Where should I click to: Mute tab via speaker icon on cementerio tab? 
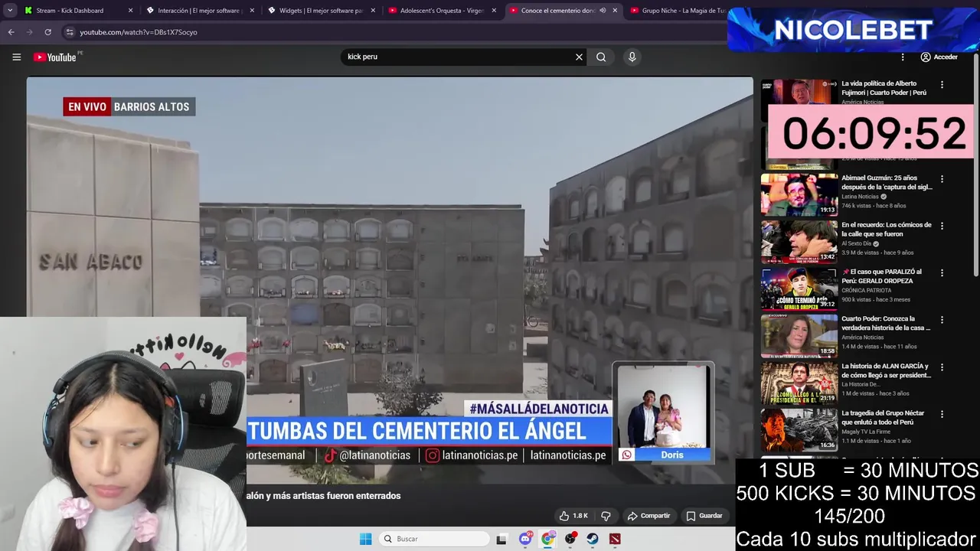point(603,11)
